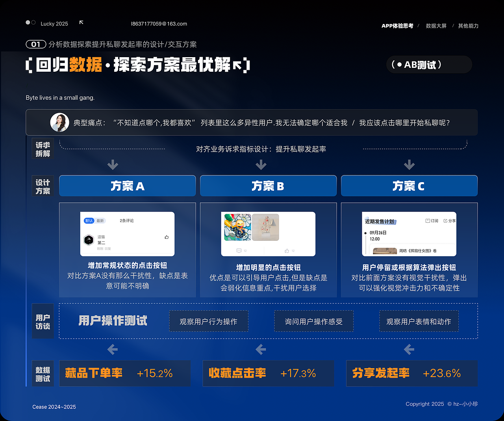
Task: Click the 分享 share icon in 方案C card
Action: 446,221
